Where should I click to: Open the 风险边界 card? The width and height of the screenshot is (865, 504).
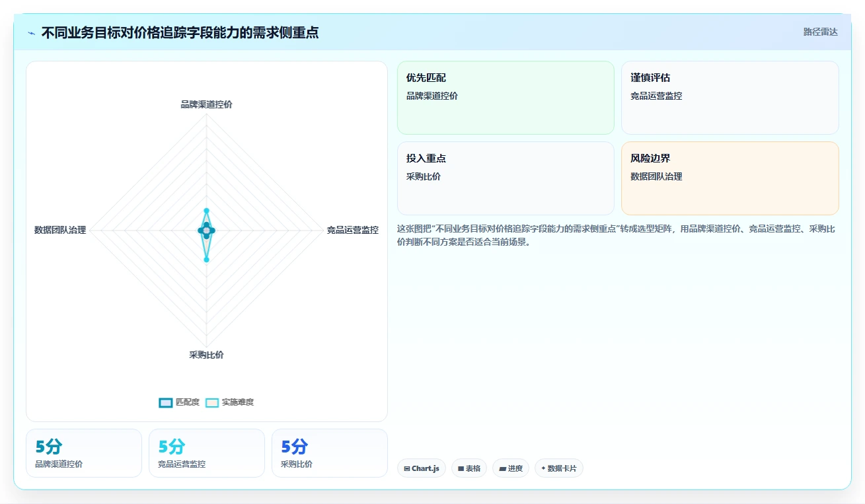click(730, 178)
